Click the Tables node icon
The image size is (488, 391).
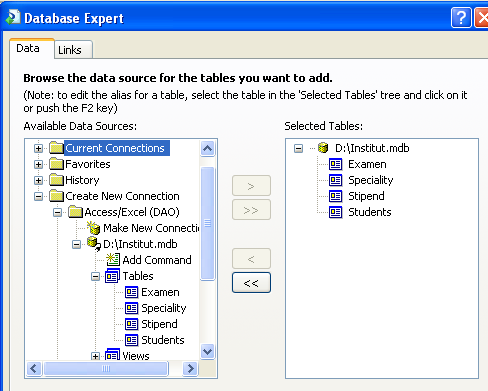click(x=112, y=276)
